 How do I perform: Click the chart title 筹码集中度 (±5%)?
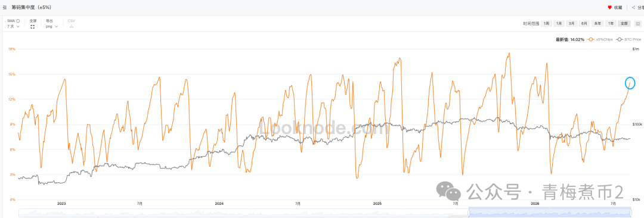31,8
